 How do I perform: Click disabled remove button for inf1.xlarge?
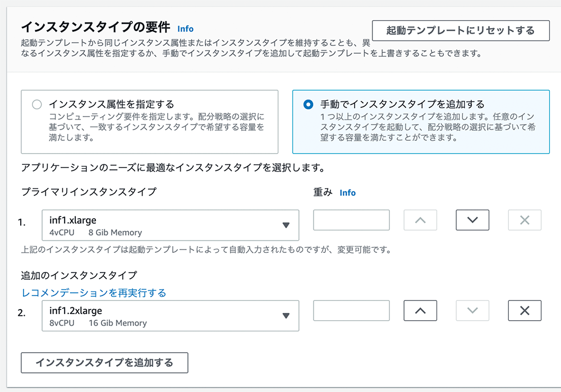tap(525, 220)
